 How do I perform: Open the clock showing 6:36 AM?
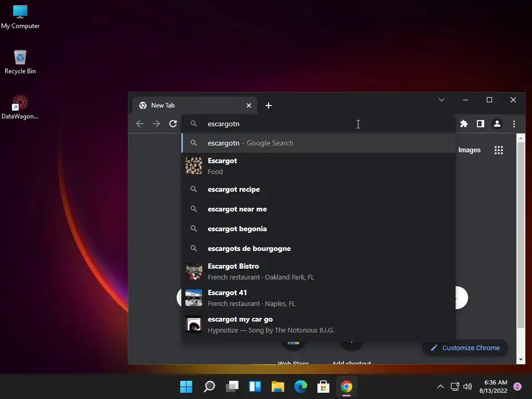(494, 387)
